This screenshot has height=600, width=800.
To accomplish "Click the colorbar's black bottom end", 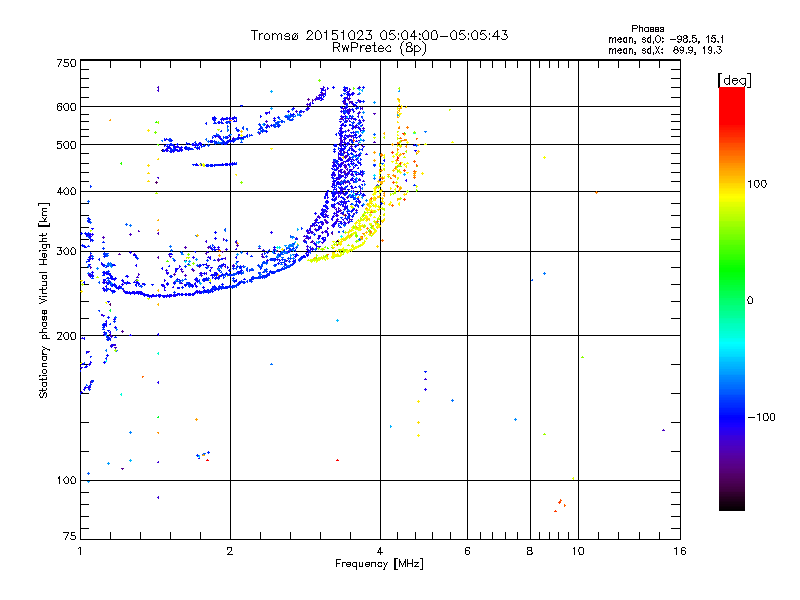I will [x=732, y=503].
